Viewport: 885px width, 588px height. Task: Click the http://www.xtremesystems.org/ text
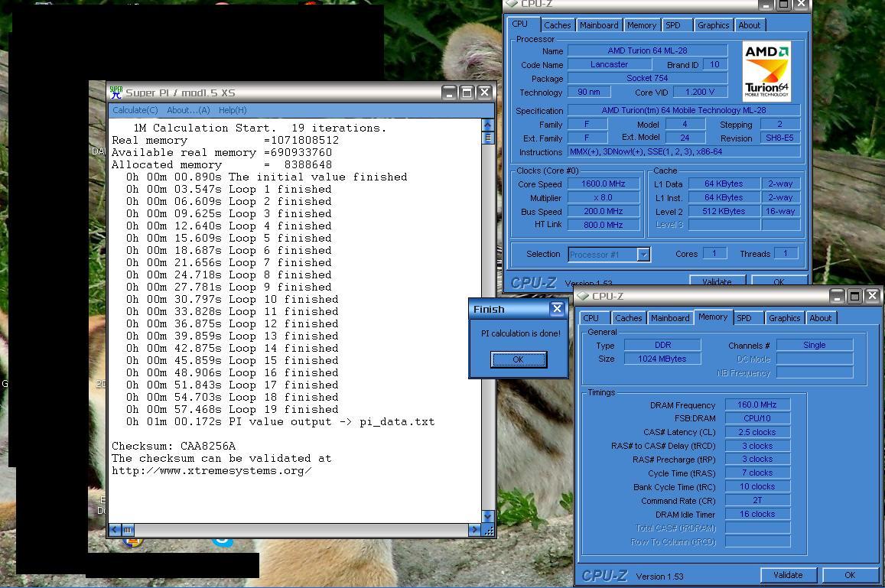[212, 470]
